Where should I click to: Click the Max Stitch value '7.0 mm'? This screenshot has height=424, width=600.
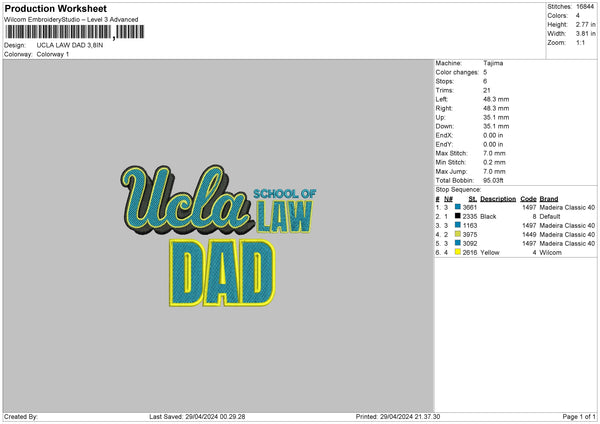[494, 153]
